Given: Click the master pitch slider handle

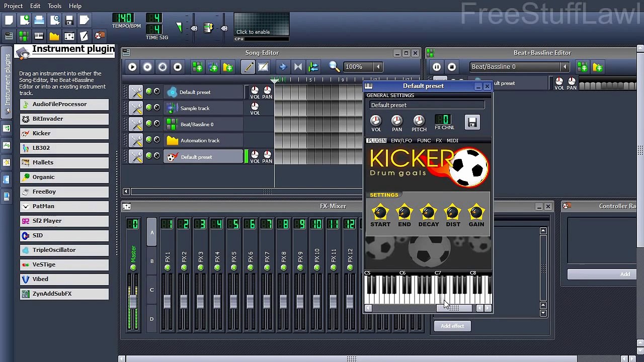Looking at the screenshot, I should [x=224, y=29].
